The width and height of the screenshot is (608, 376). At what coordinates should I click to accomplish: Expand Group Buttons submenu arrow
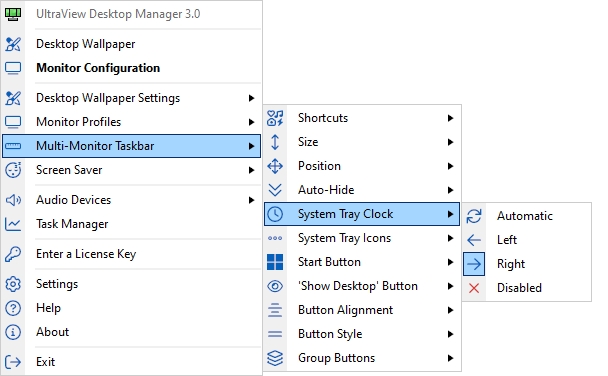click(x=450, y=358)
